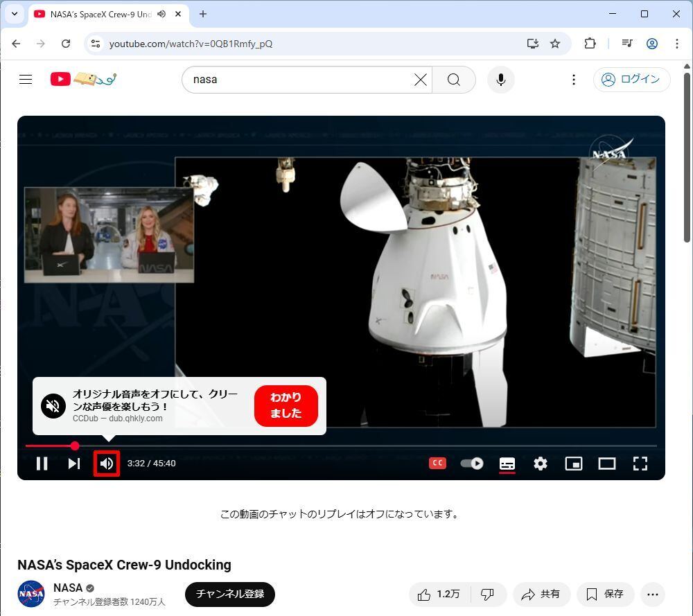Image resolution: width=693 pixels, height=616 pixels.
Task: Skip to the next video
Action: pos(74,464)
